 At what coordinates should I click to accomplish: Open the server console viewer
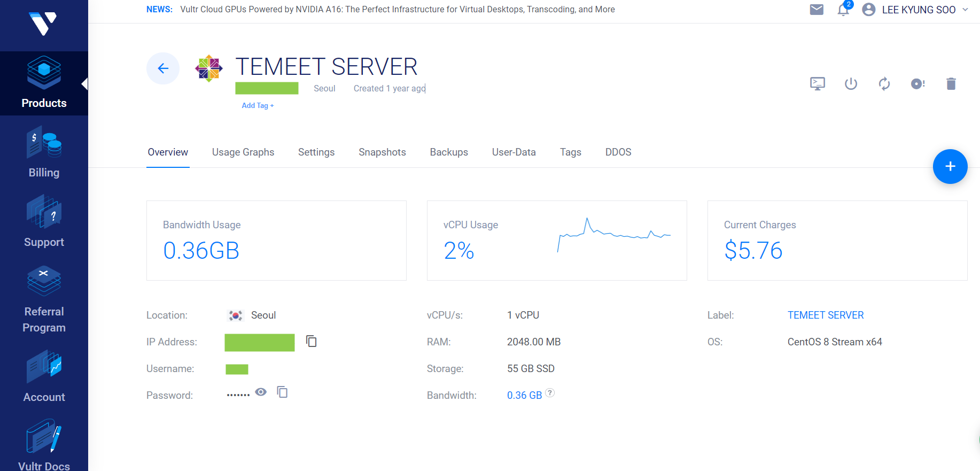tap(818, 84)
